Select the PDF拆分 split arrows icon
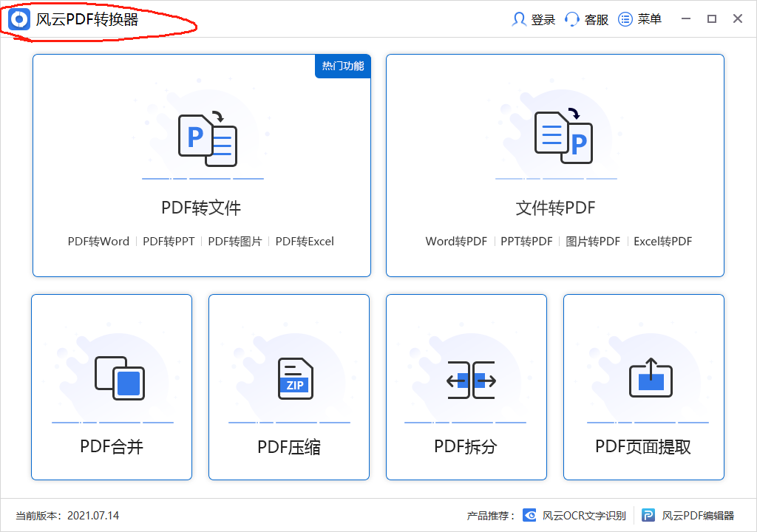The image size is (757, 532). pos(471,380)
